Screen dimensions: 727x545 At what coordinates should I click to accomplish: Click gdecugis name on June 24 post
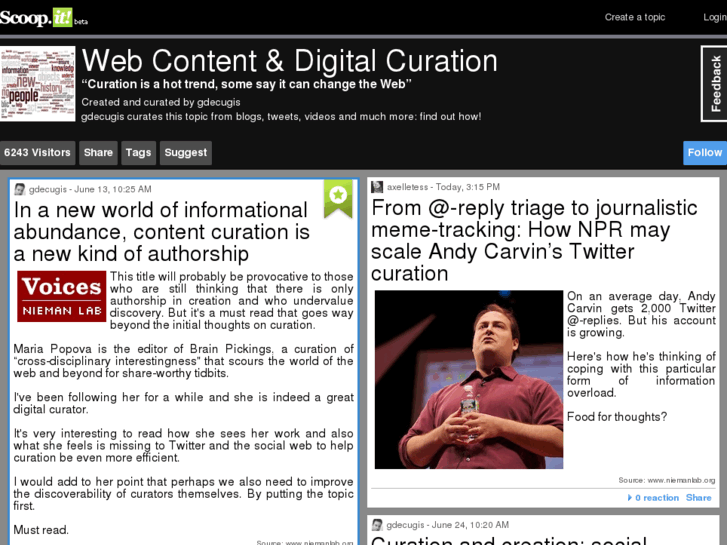[405, 525]
